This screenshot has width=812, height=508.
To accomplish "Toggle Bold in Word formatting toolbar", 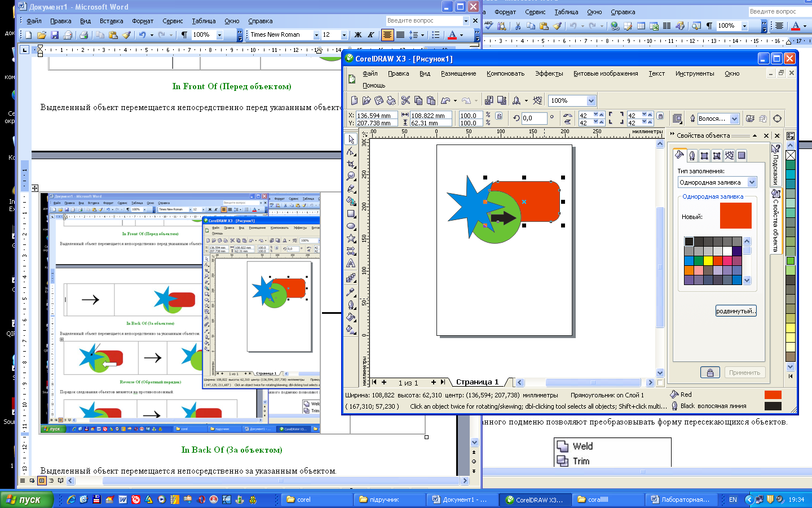I will pos(358,34).
